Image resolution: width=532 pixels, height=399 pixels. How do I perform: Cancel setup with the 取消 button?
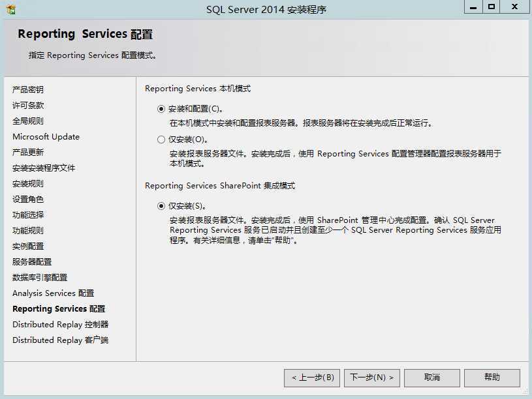[x=432, y=377]
